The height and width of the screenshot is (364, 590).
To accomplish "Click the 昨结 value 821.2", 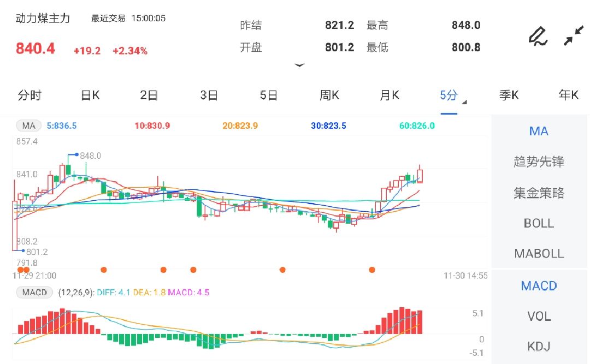I will coord(339,25).
